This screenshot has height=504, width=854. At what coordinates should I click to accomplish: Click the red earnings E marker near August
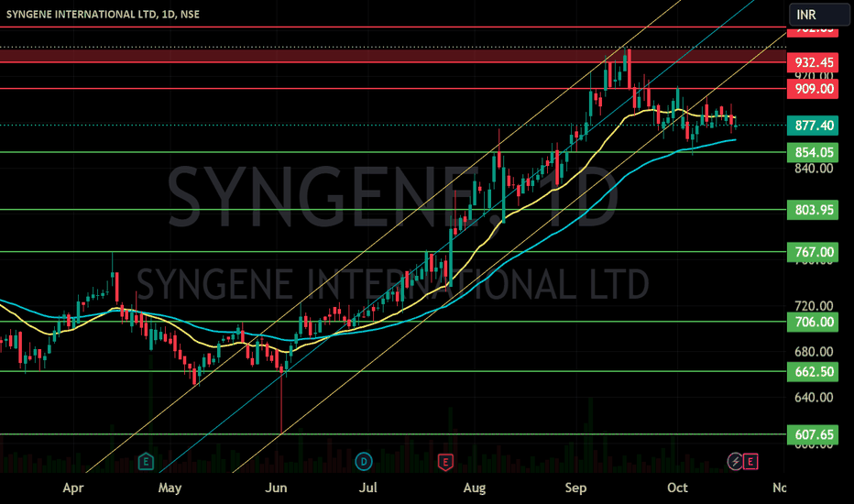pos(445,463)
